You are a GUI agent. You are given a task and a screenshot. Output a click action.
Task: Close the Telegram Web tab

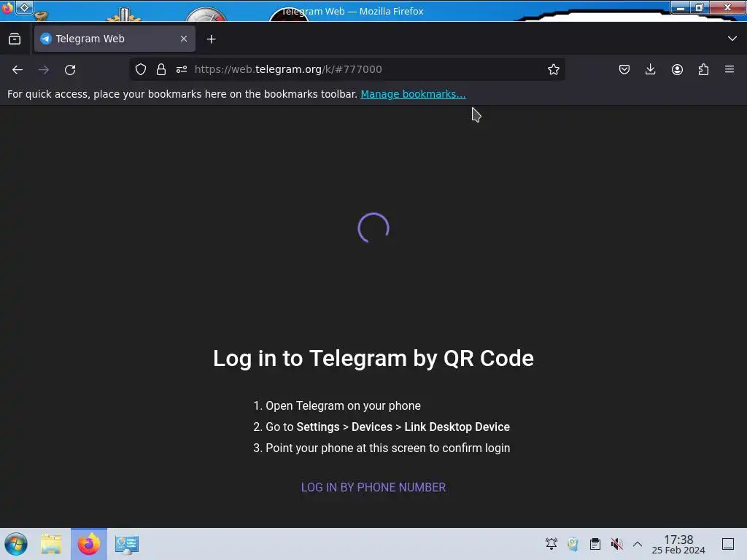(184, 39)
